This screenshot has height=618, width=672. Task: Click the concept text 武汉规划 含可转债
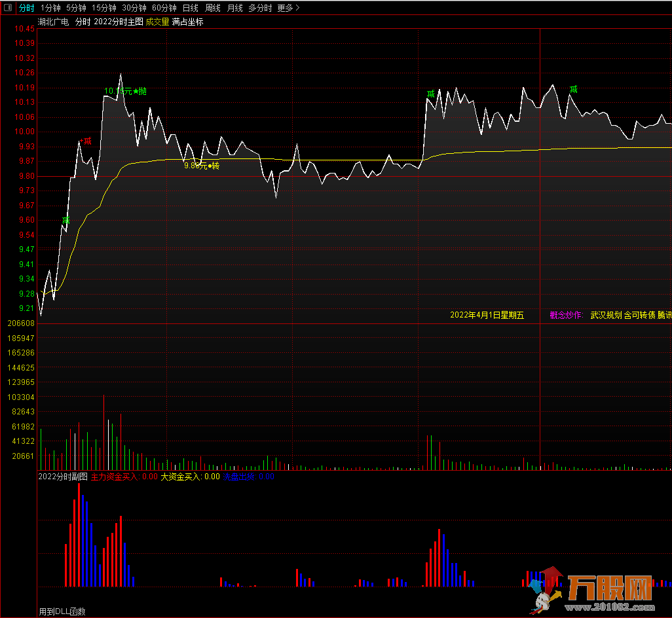623,315
